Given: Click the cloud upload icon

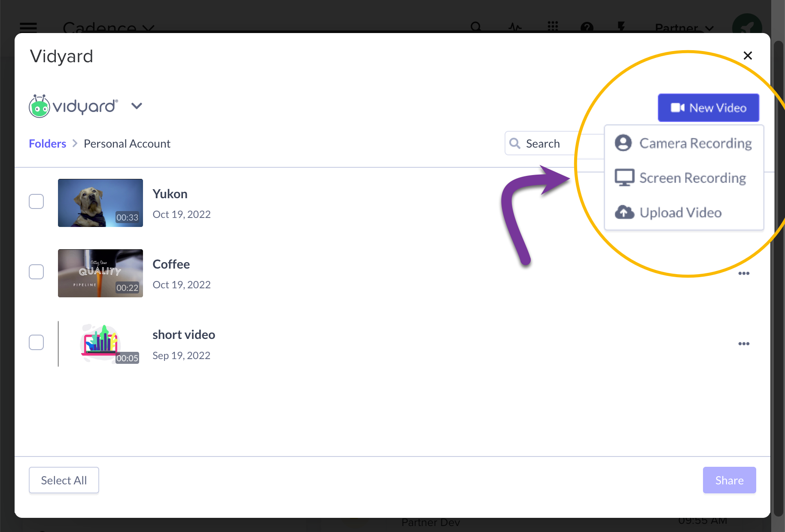Looking at the screenshot, I should [x=624, y=212].
